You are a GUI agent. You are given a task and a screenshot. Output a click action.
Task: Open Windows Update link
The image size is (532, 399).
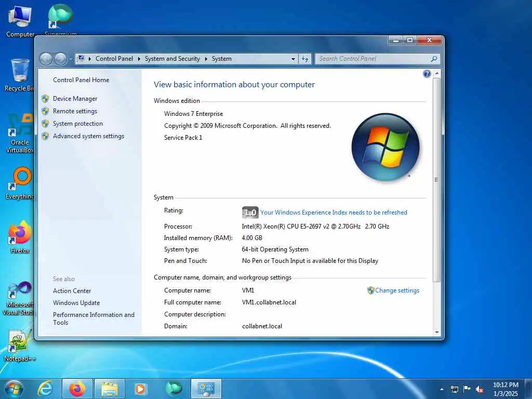click(x=76, y=303)
